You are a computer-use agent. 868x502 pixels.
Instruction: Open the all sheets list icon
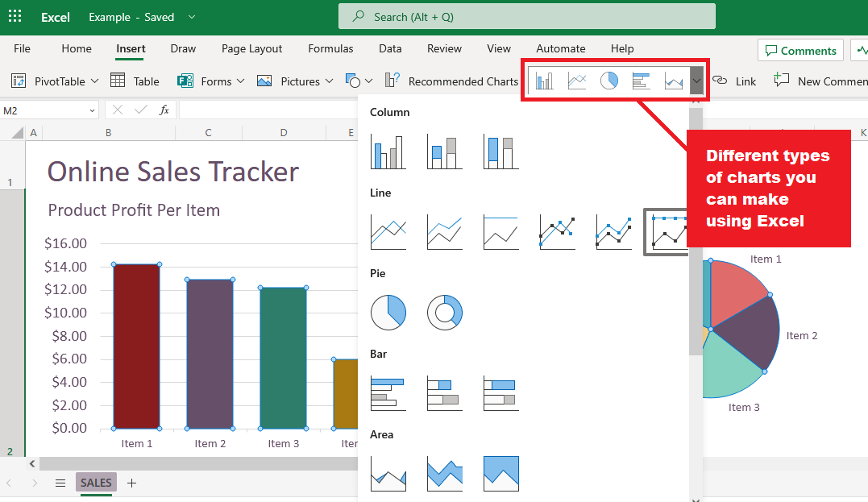pyautogui.click(x=60, y=483)
